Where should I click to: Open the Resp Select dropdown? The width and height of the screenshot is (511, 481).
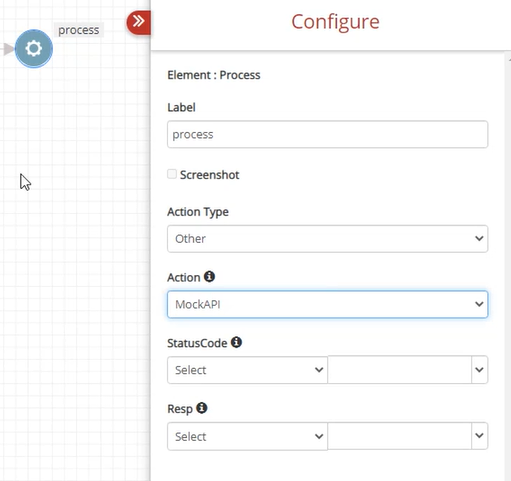click(x=247, y=436)
